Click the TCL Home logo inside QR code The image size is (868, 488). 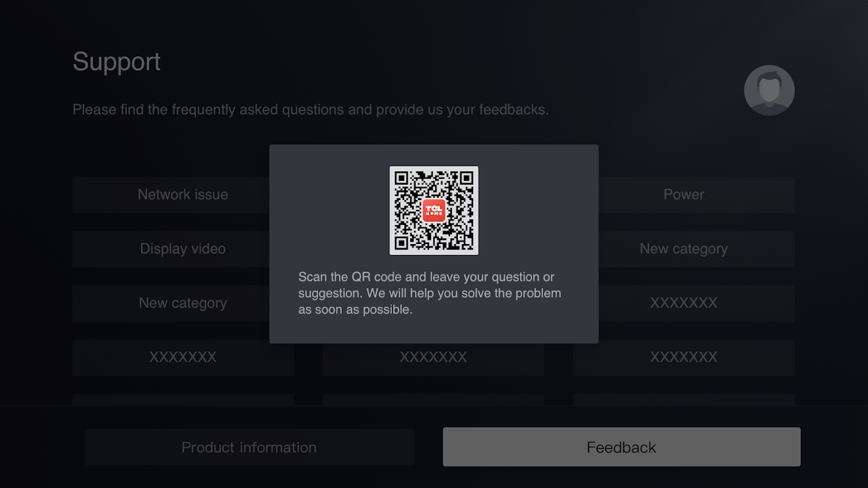click(x=434, y=210)
